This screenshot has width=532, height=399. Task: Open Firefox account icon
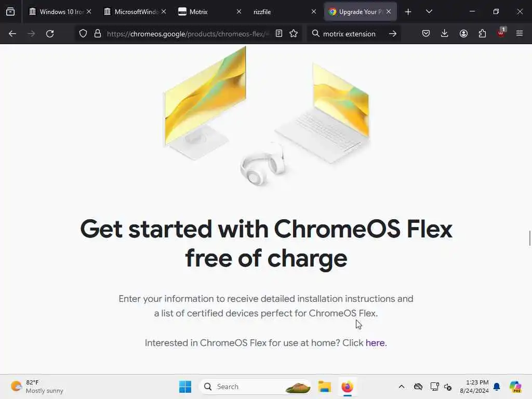(x=463, y=34)
